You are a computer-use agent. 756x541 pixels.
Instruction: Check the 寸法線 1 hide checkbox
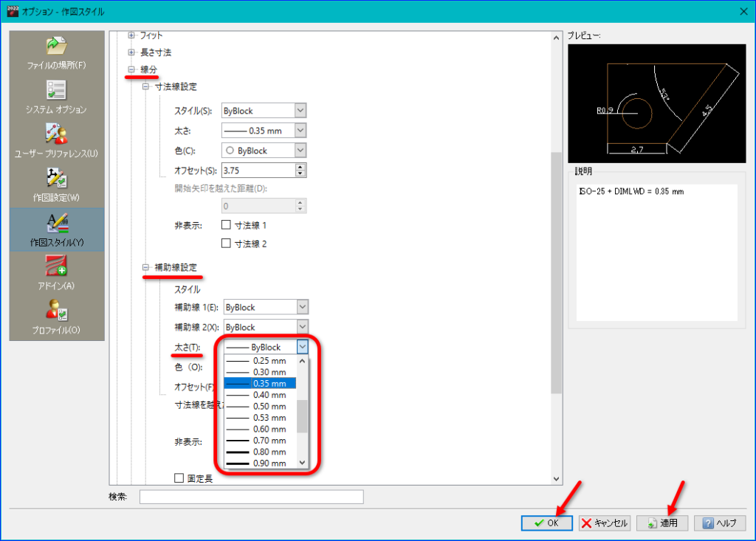point(226,224)
